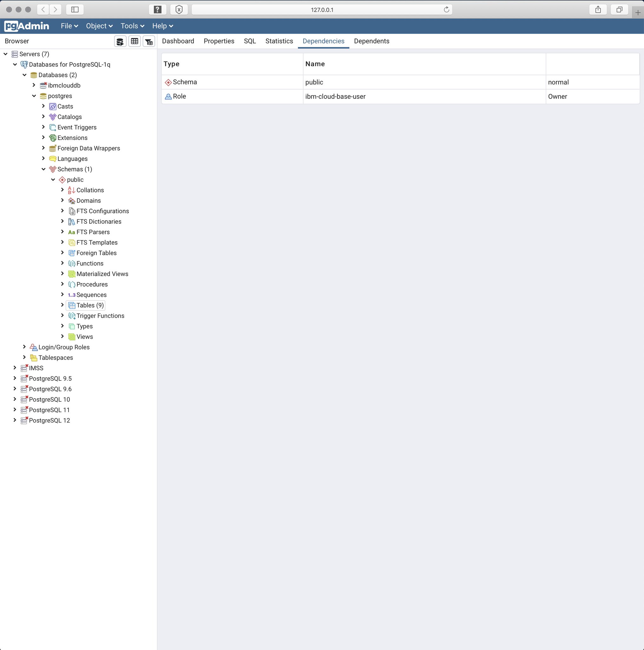Click the Sequences node icon
This screenshot has width=644, height=650.
tap(72, 295)
